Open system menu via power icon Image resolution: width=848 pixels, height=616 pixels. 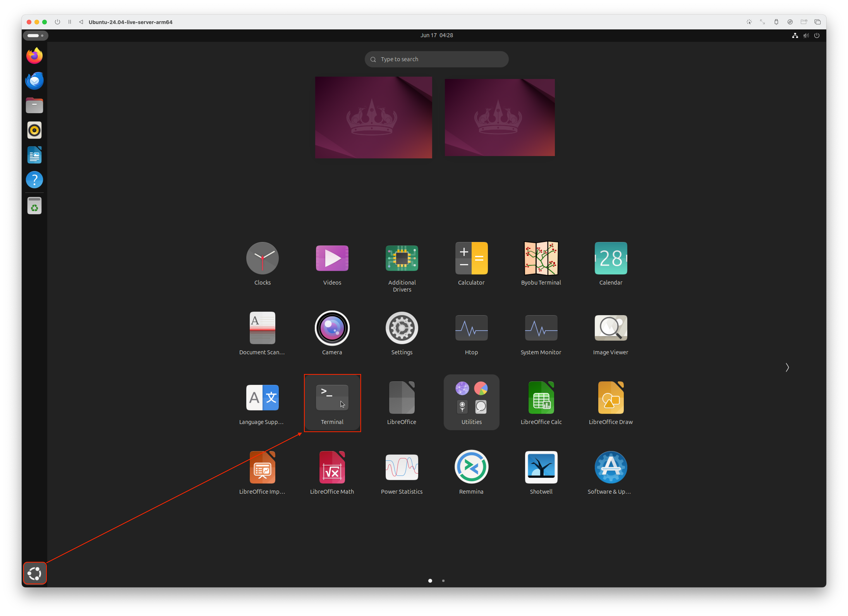coord(817,35)
